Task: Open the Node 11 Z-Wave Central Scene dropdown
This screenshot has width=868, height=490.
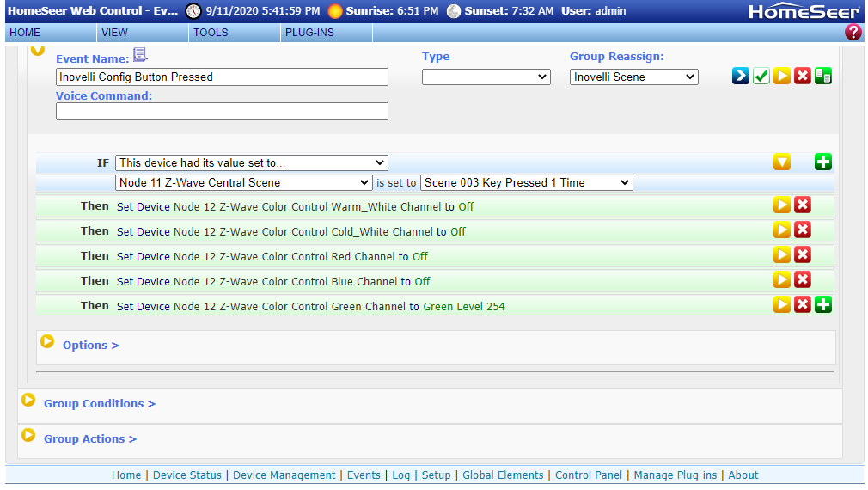Action: pos(243,183)
